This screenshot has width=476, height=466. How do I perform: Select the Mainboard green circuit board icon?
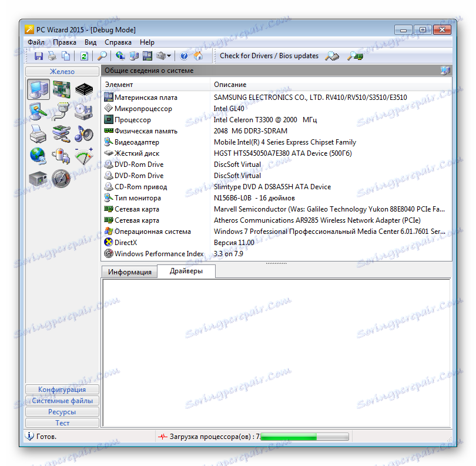click(x=61, y=89)
